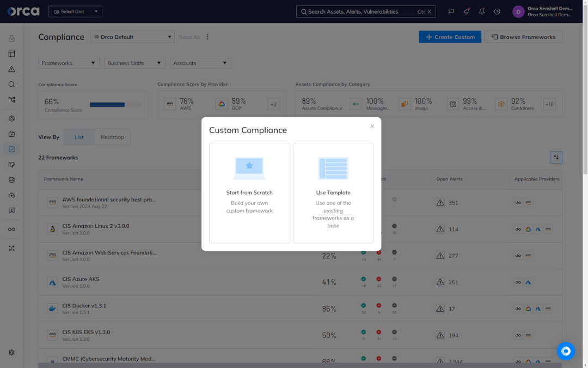Click the Linux penguin framework icon
Viewport: 588px width, 368px height.
pyautogui.click(x=52, y=229)
